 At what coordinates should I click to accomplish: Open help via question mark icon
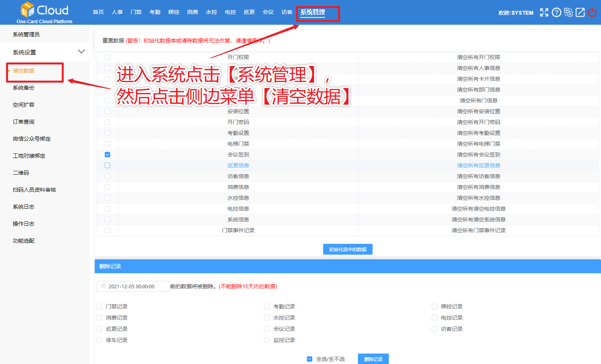pos(556,12)
